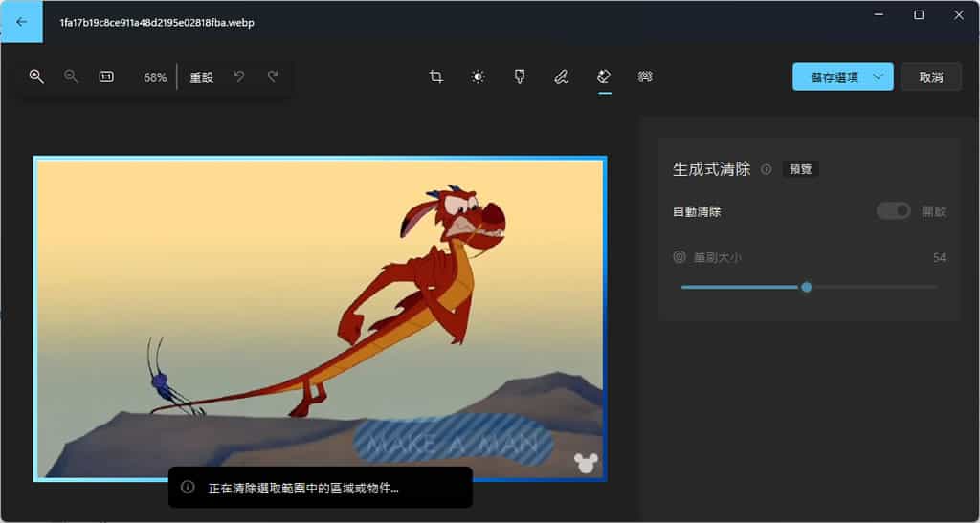Open the Filter tool
Screen dimensions: 980x523
coord(520,76)
